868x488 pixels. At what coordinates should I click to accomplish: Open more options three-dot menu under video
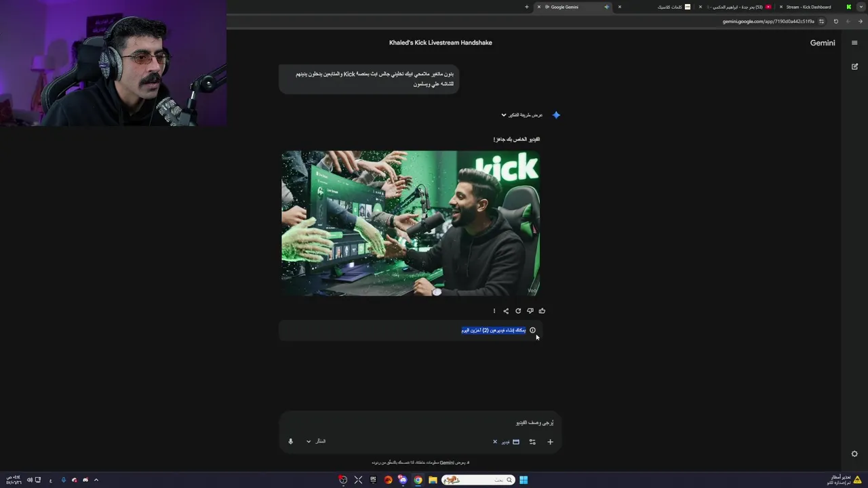pos(494,311)
